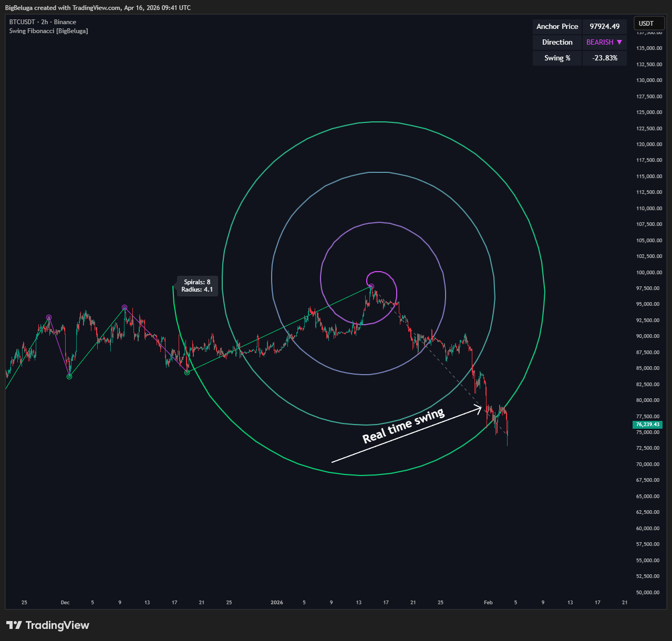672x641 pixels.
Task: Select the purple pivot high circle near Dec 9
Action: pyautogui.click(x=125, y=307)
